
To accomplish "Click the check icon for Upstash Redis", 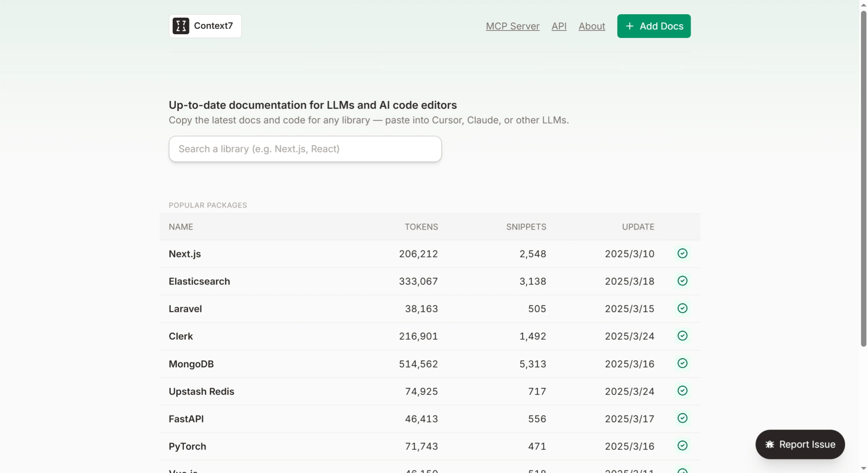I will (682, 391).
